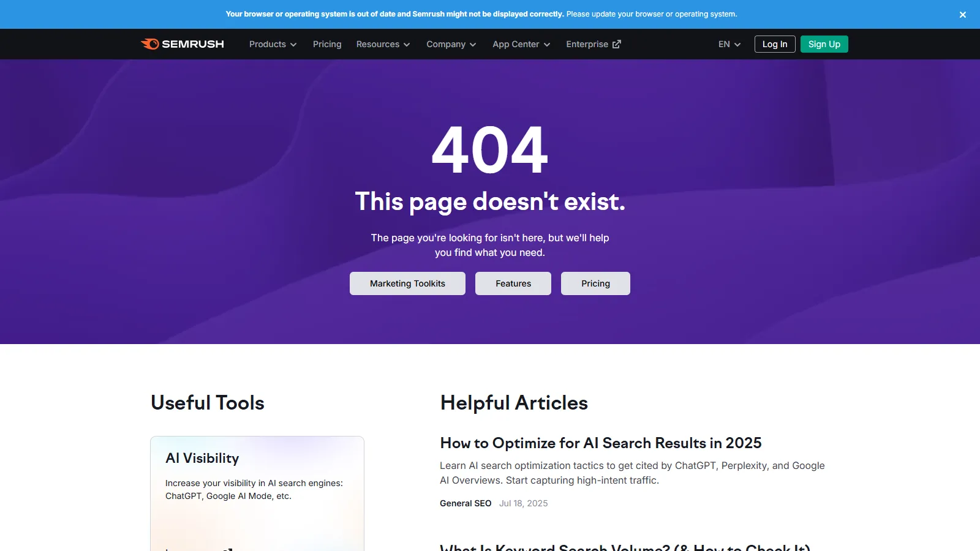Click the Semrush flame logo icon

coord(150,44)
